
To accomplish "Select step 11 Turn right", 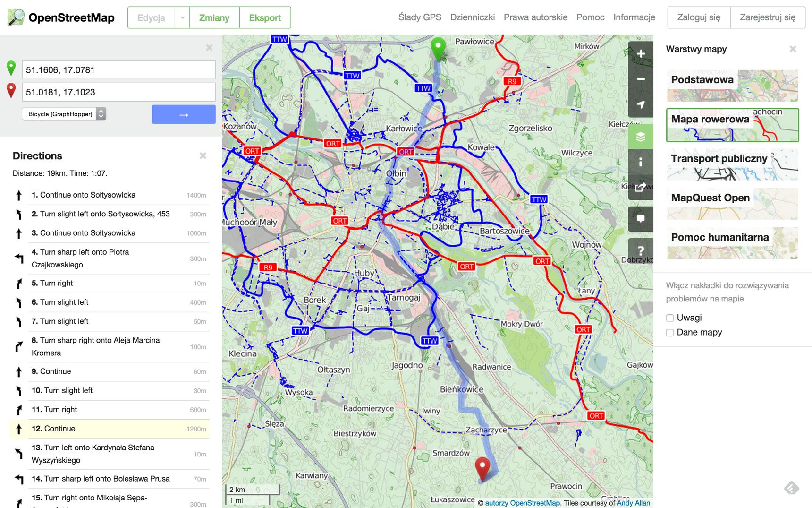I will (110, 410).
